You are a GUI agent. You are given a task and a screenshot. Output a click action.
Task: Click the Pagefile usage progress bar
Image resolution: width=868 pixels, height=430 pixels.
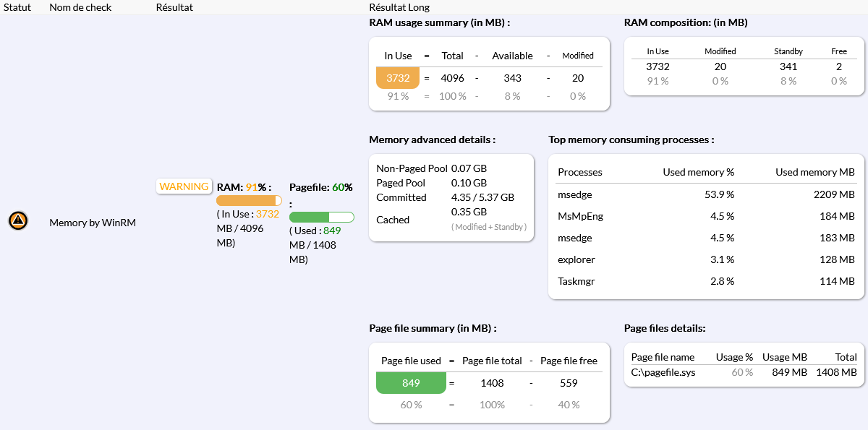tap(321, 217)
